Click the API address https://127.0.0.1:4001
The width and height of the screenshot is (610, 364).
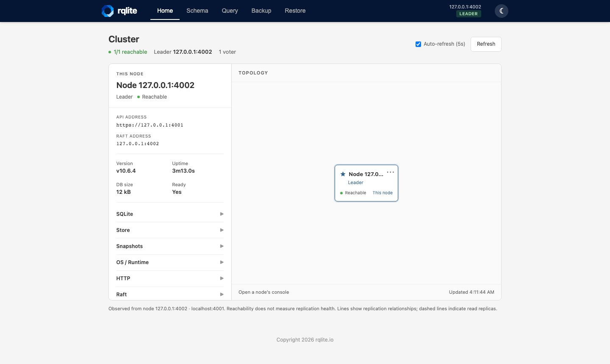click(x=150, y=125)
